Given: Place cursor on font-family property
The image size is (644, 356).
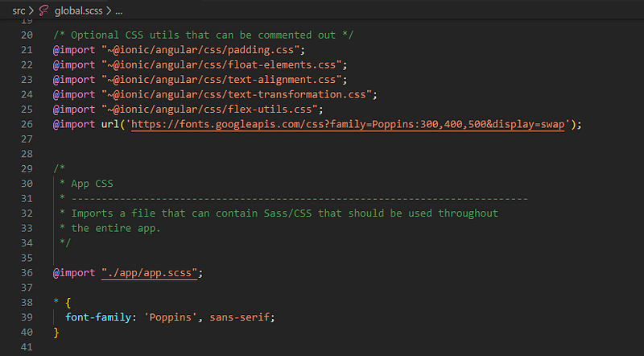Looking at the screenshot, I should (x=98, y=317).
